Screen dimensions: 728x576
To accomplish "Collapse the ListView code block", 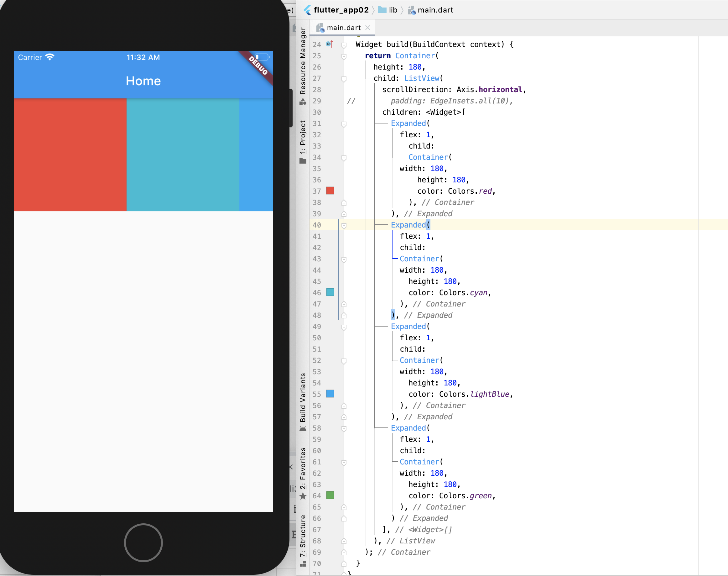I will 344,79.
